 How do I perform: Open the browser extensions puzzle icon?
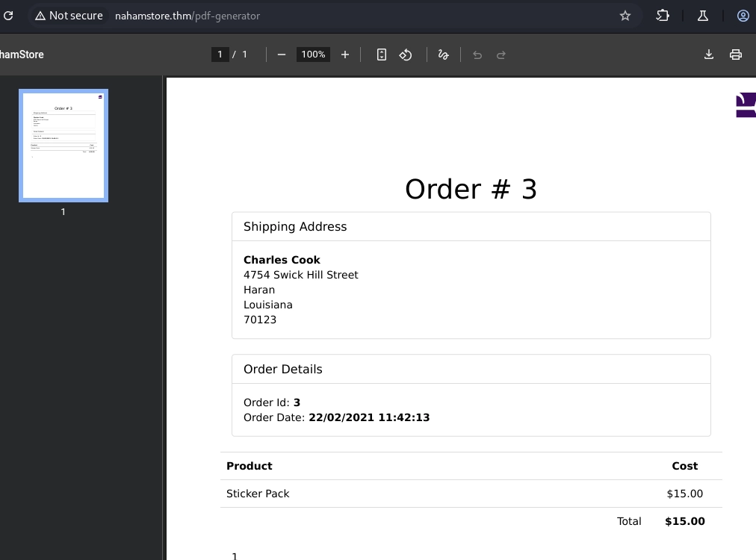pyautogui.click(x=663, y=16)
